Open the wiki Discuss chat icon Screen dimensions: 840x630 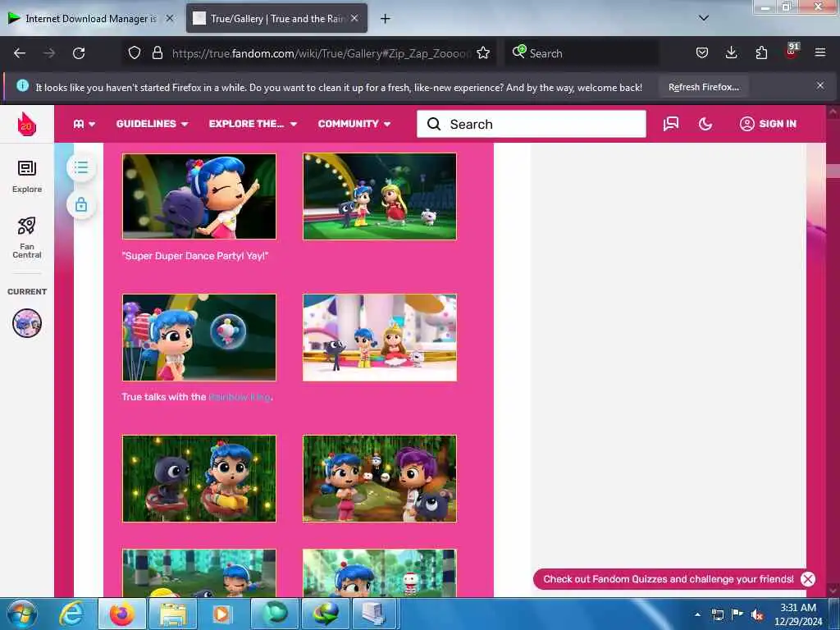671,124
